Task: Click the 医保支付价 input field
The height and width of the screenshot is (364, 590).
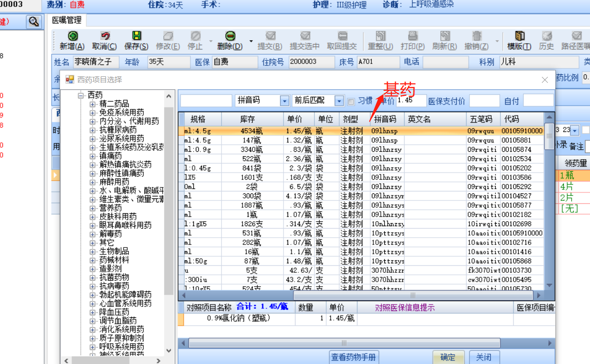Action: [x=484, y=101]
